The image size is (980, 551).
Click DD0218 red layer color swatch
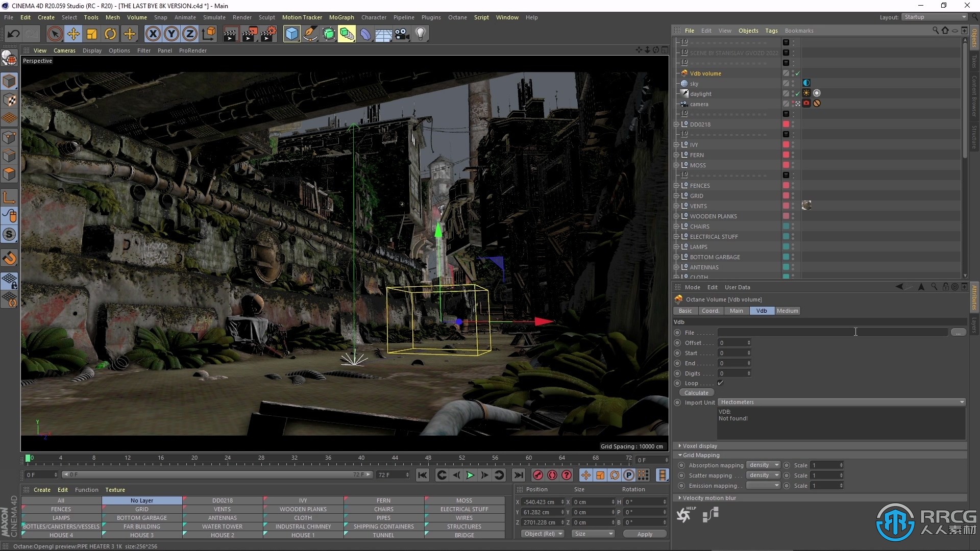[786, 124]
